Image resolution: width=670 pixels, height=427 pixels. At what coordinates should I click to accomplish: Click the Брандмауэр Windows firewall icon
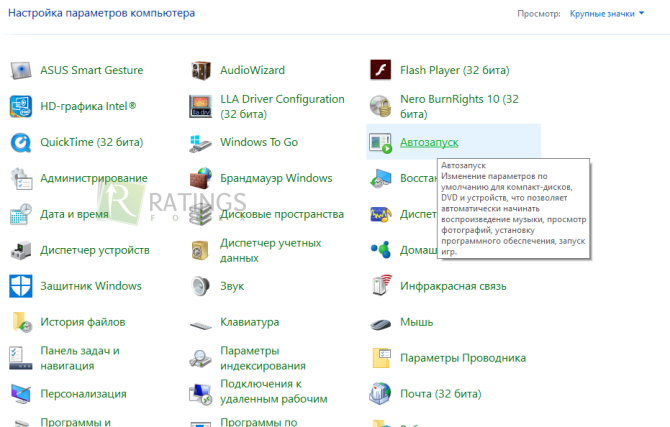pos(200,178)
